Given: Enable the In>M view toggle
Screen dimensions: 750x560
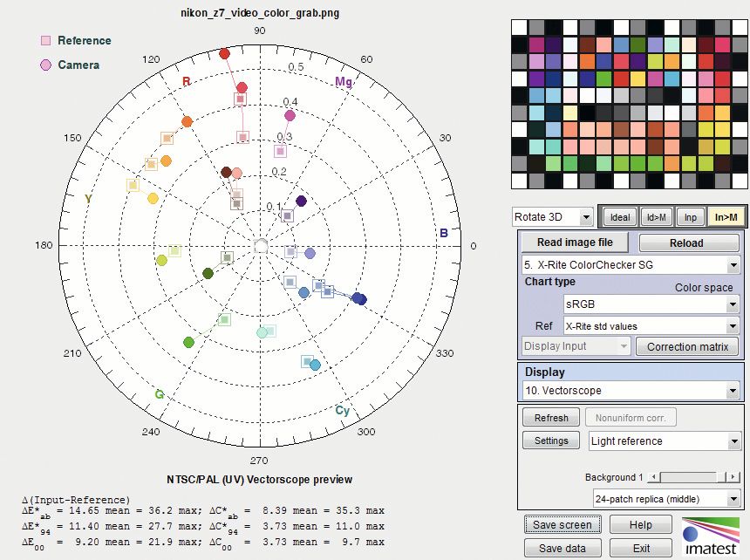Looking at the screenshot, I should click(725, 217).
